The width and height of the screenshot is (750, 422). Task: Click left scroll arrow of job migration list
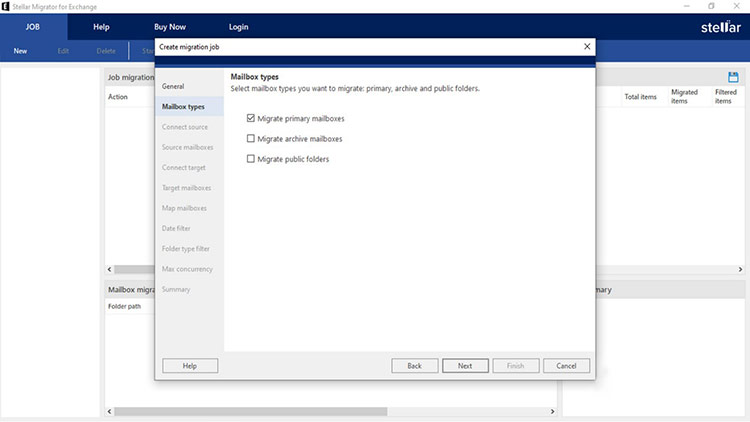[110, 269]
